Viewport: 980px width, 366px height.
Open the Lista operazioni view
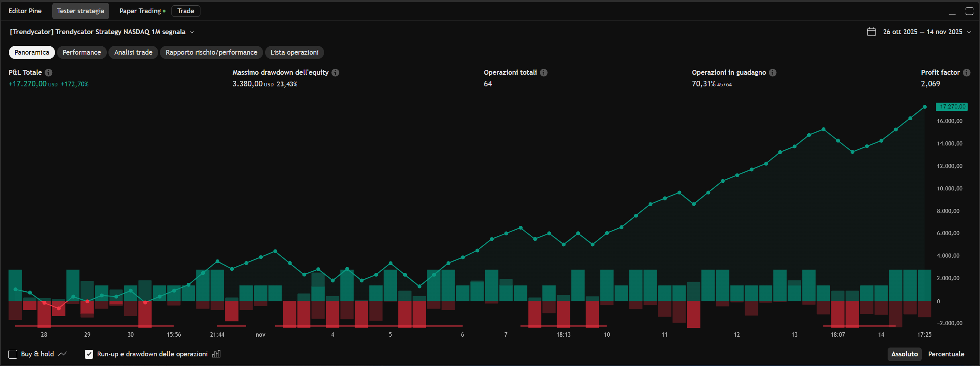(294, 52)
